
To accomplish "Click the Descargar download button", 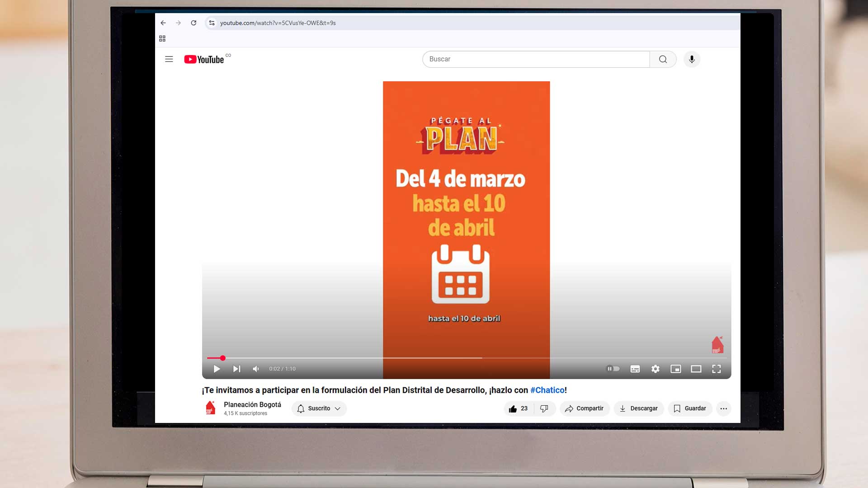I will click(639, 408).
